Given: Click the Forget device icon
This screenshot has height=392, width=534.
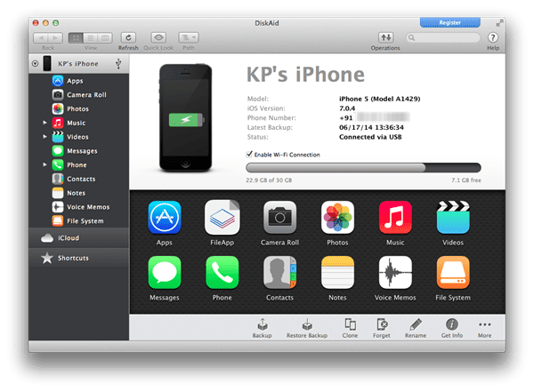Looking at the screenshot, I should tap(382, 324).
